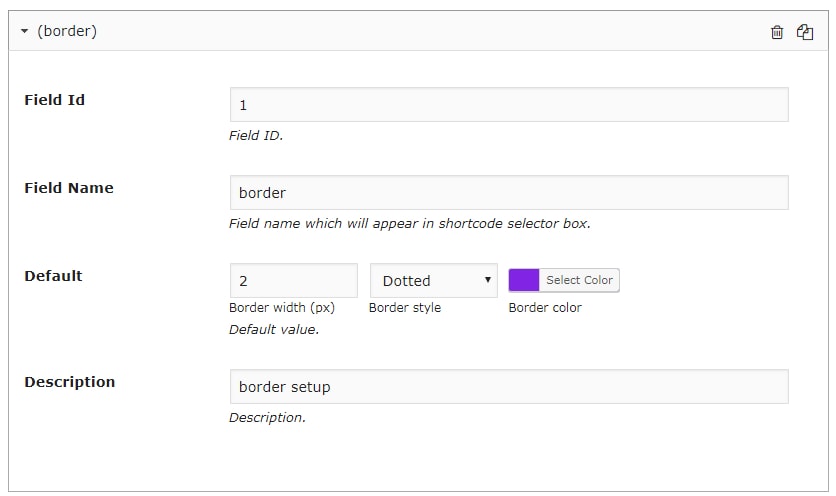Focus the Field Name input containing border
The width and height of the screenshot is (836, 496).
point(508,193)
